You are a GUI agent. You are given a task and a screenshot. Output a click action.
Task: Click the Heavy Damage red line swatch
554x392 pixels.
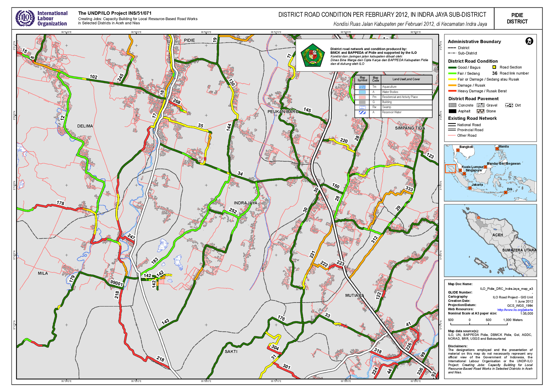coord(452,91)
